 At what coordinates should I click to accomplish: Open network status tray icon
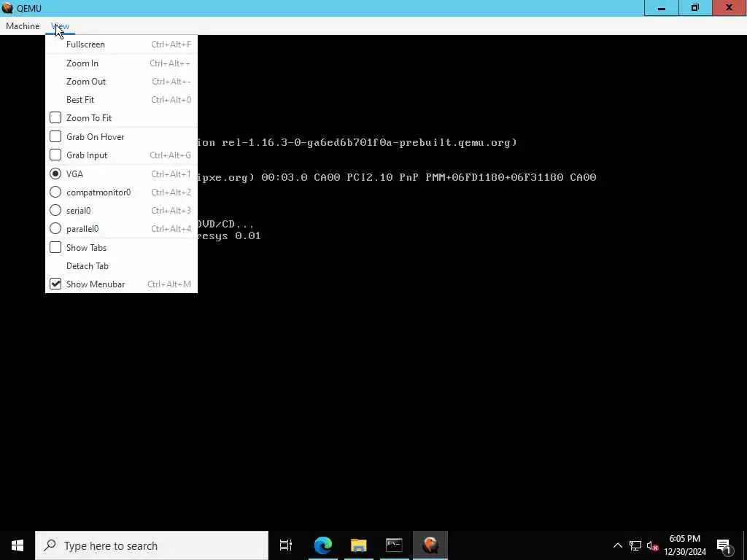pos(635,545)
